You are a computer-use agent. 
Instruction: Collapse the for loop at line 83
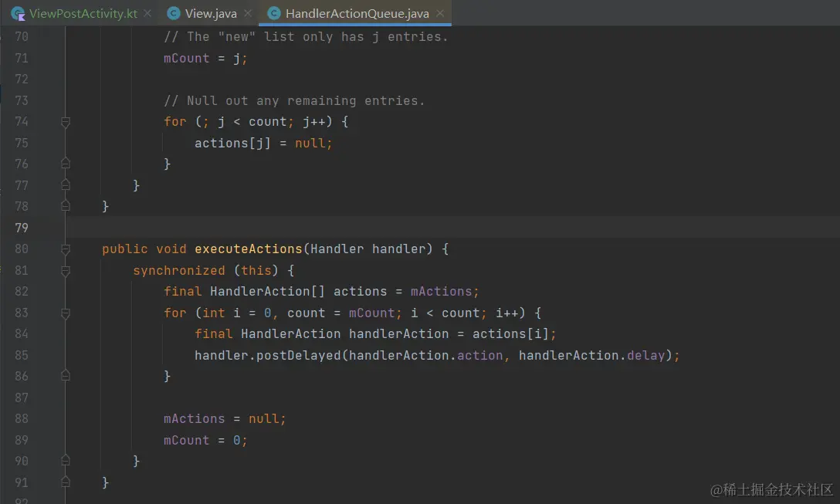click(66, 313)
